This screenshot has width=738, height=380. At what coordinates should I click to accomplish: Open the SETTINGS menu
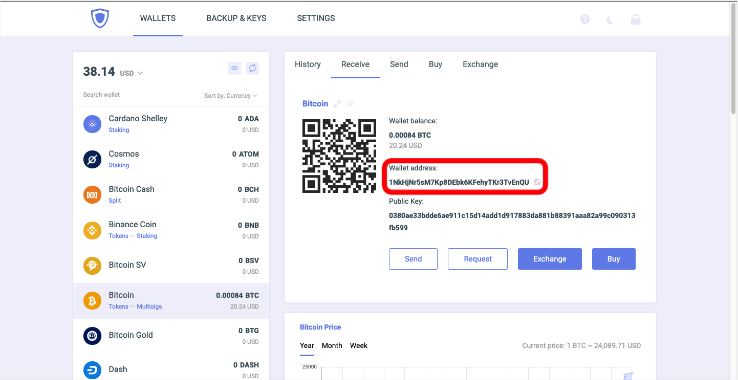[x=316, y=18]
